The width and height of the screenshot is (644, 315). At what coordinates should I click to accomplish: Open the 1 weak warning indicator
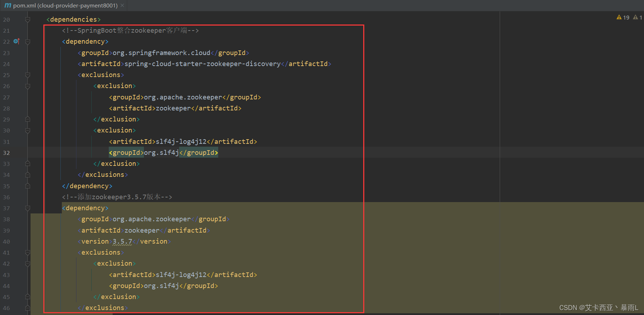coord(638,17)
